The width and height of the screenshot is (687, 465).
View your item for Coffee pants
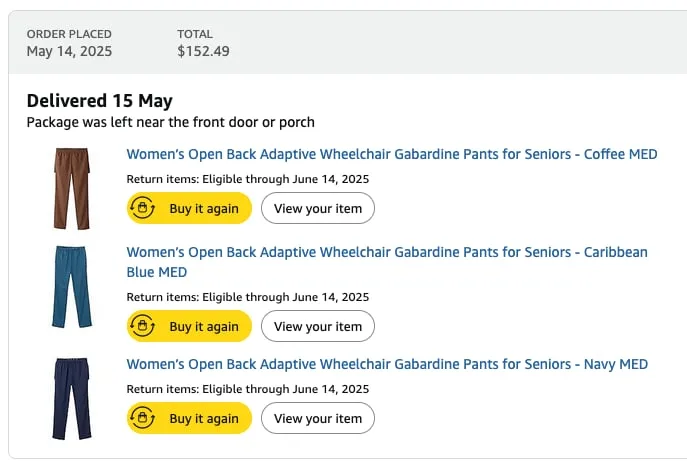318,208
